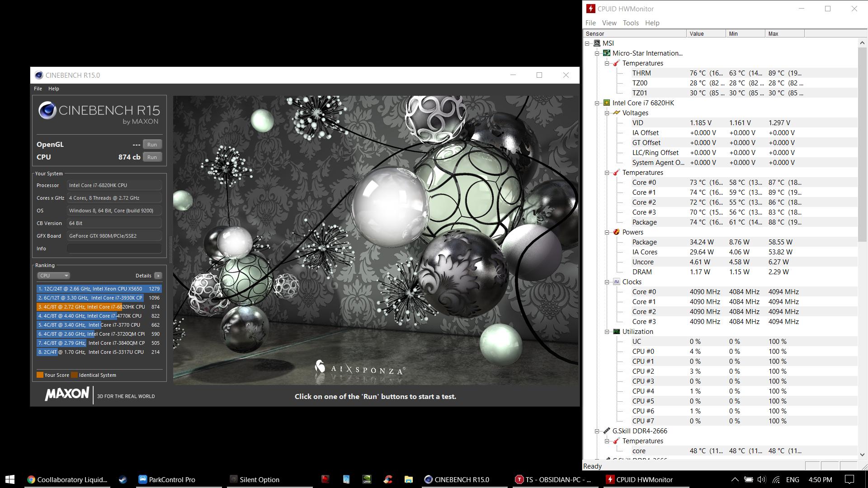Click the G.Skill DDR4-2666 memory icon

[x=607, y=431]
